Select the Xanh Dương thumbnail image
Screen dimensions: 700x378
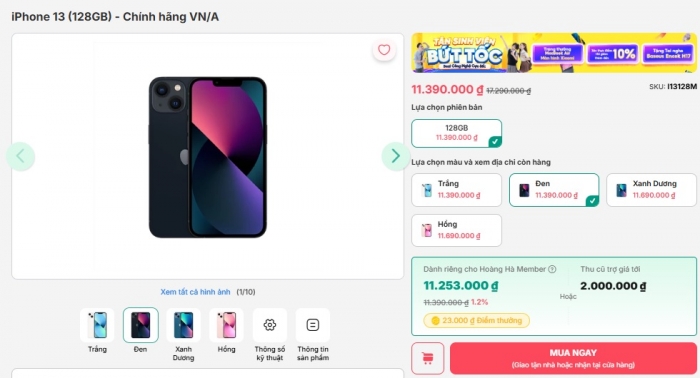click(x=183, y=325)
